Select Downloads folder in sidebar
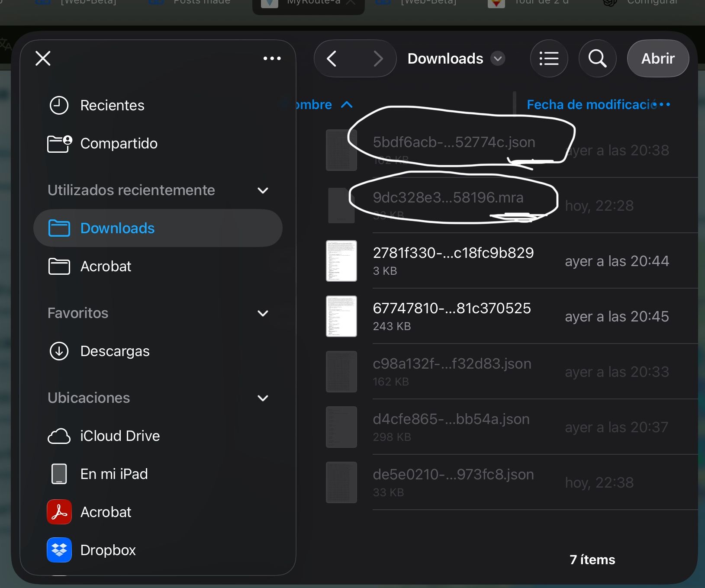705x588 pixels. click(x=158, y=228)
